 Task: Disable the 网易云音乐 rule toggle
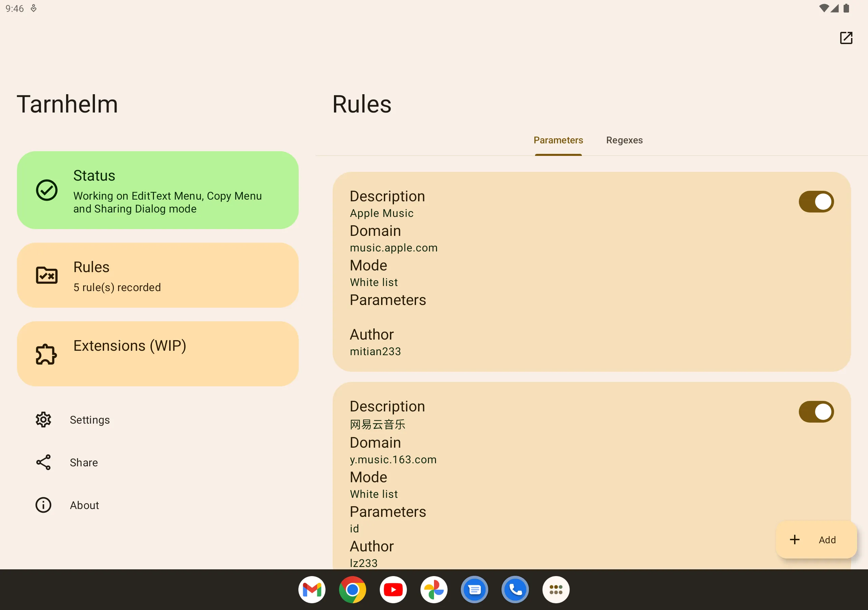point(816,411)
